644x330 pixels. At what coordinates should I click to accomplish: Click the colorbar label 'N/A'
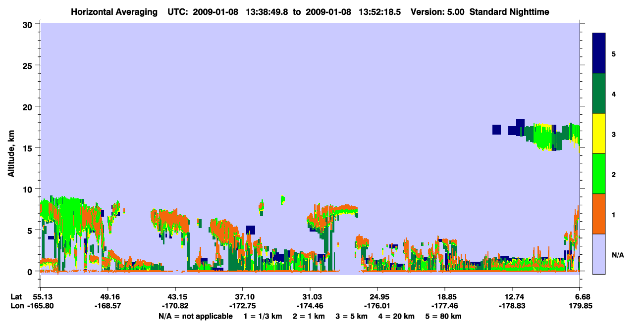click(617, 255)
